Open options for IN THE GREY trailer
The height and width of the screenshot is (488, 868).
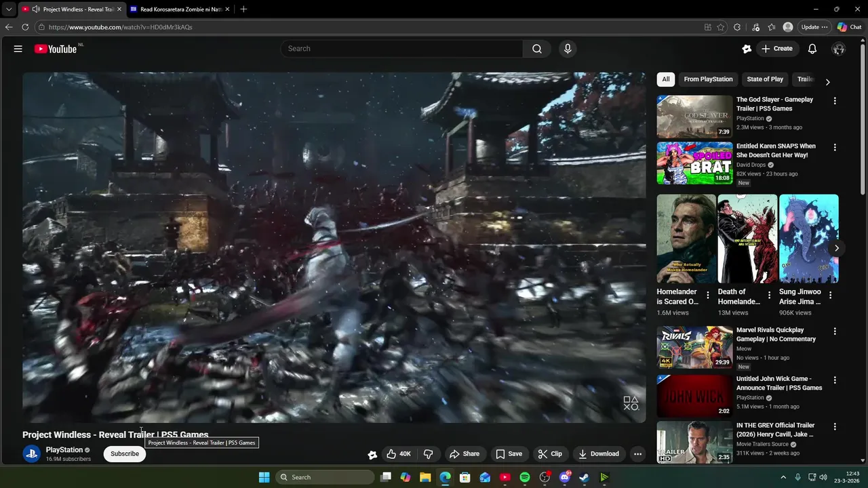[x=835, y=427]
